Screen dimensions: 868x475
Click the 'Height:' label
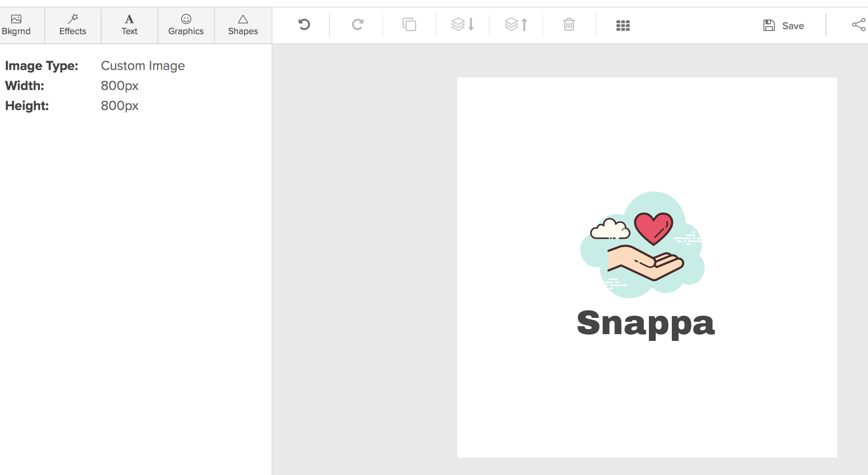point(27,106)
